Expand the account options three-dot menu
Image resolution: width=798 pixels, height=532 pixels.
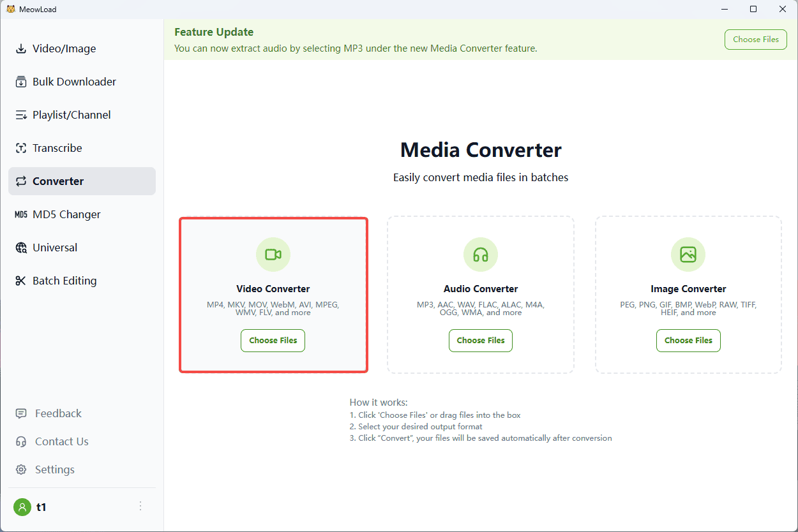click(140, 506)
